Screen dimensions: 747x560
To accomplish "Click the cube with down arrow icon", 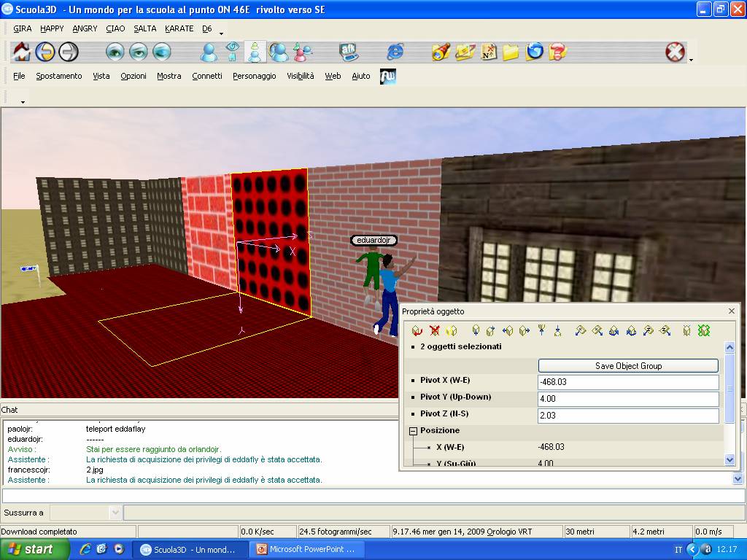I will coord(476,330).
